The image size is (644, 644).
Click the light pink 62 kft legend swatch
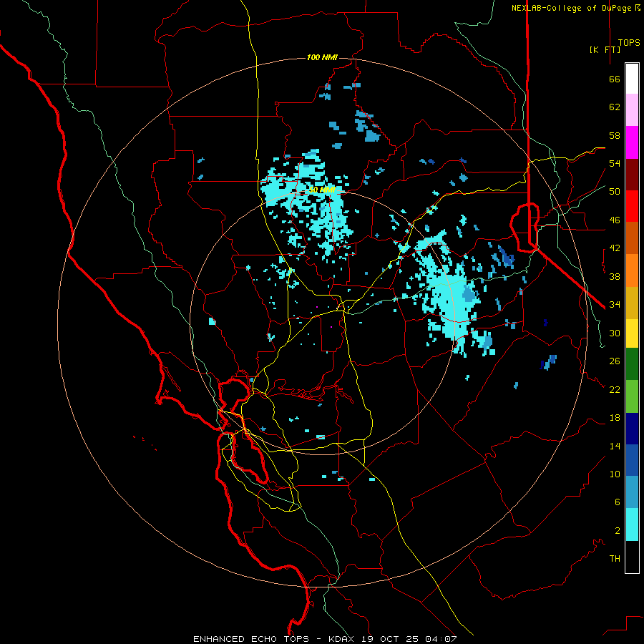[x=632, y=110]
